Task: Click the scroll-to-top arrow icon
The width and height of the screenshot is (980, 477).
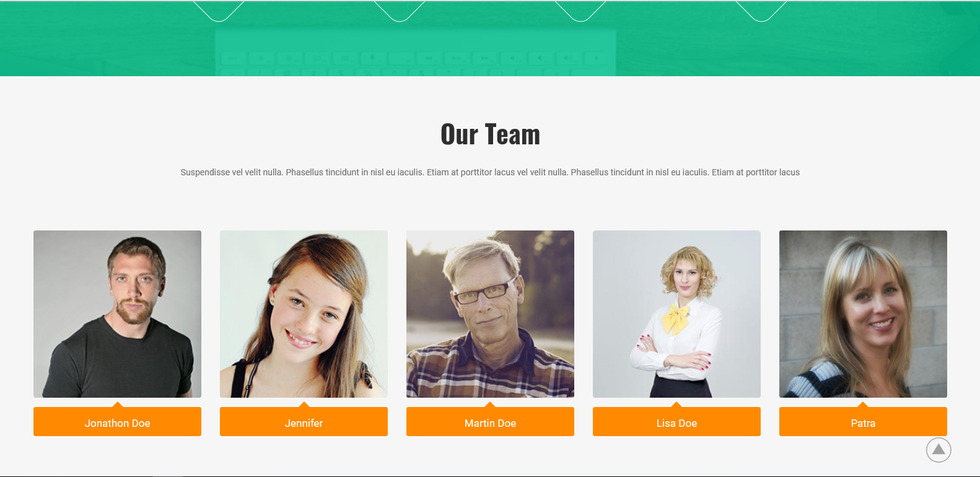Action: click(938, 450)
